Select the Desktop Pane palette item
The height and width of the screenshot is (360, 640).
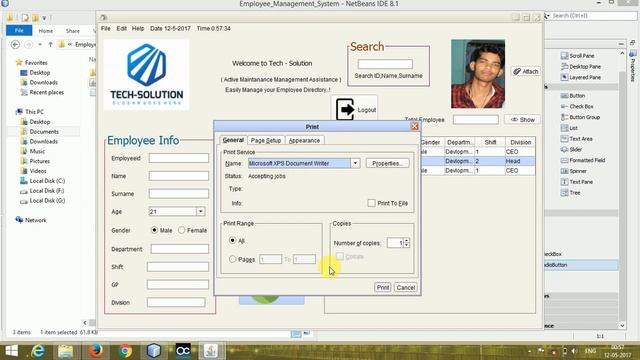580,67
